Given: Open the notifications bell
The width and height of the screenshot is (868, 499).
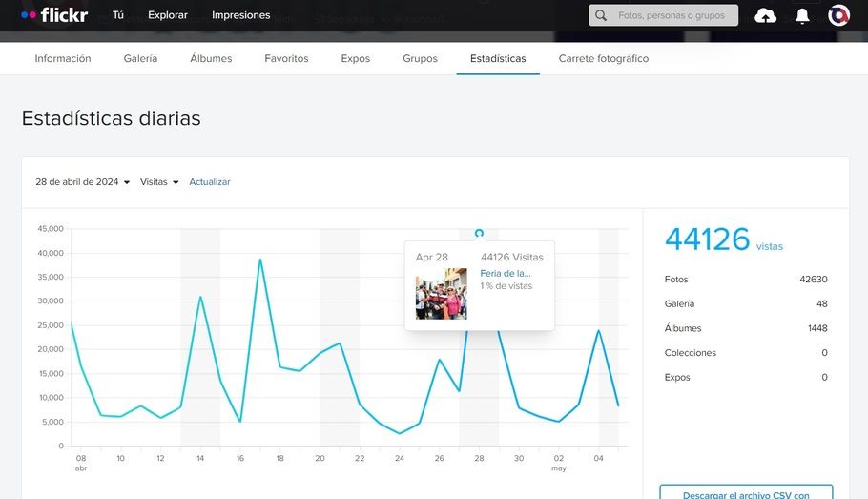Looking at the screenshot, I should 802,15.
